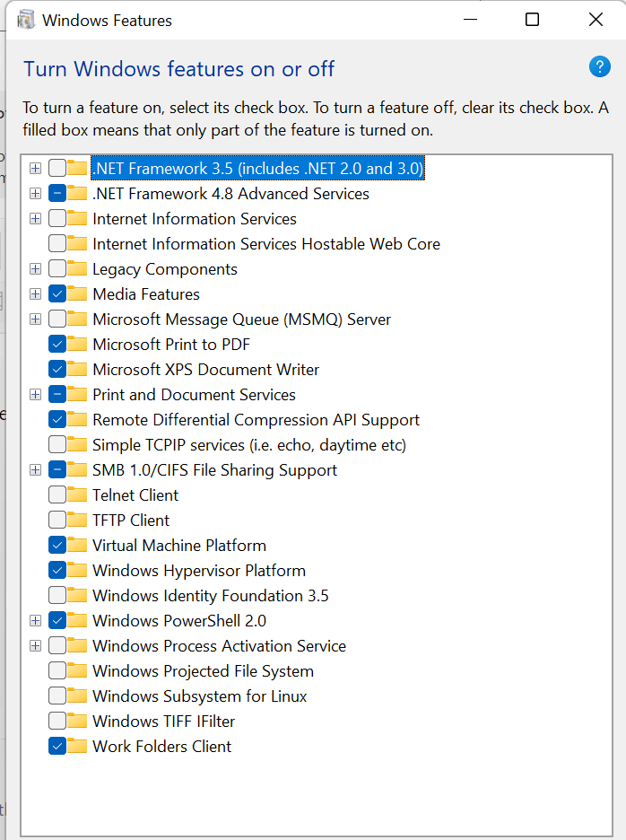Click the blue help question mark icon
The image size is (626, 840).
point(600,67)
